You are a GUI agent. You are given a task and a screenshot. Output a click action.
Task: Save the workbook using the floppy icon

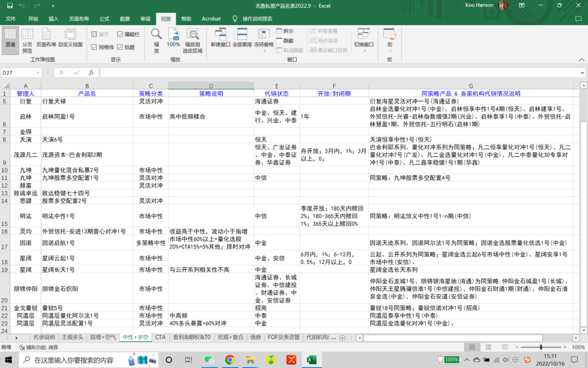(10, 5)
